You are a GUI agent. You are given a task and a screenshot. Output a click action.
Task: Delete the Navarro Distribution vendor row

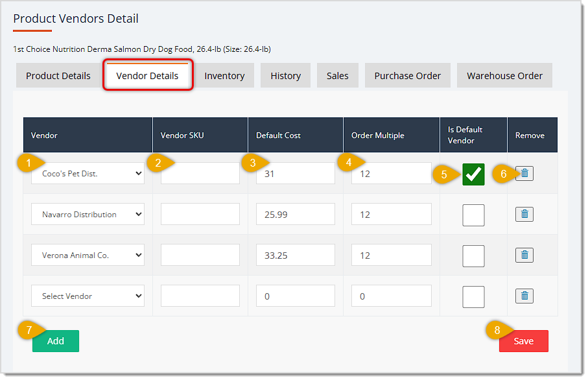[524, 214]
